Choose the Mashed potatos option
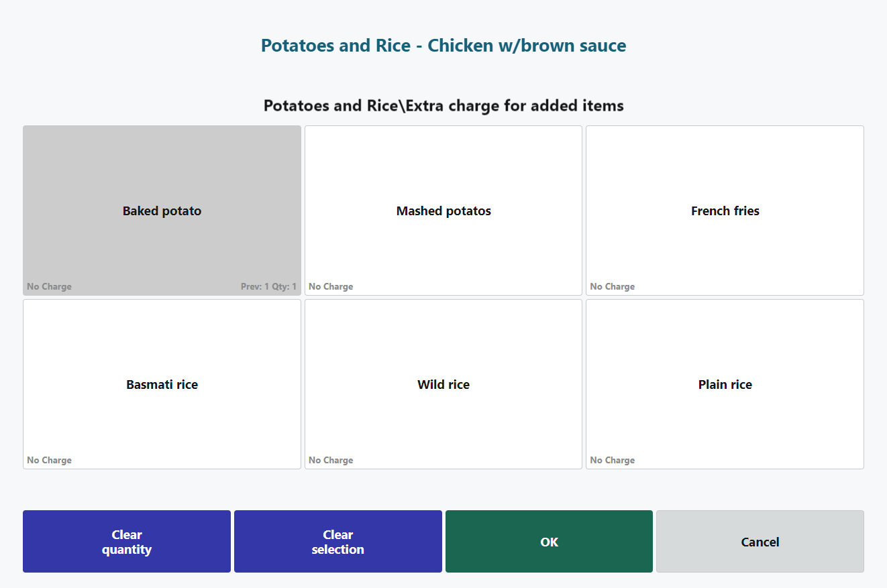887x588 pixels. 443,211
